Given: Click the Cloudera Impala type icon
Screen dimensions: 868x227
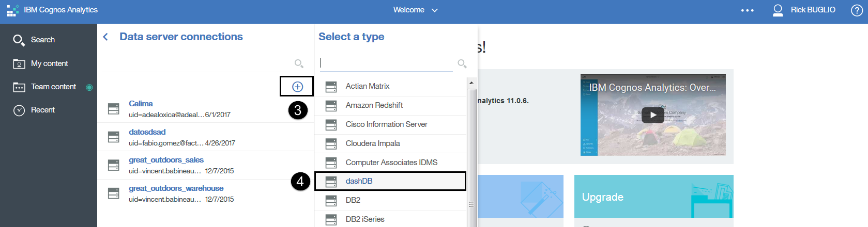Looking at the screenshot, I should 331,144.
